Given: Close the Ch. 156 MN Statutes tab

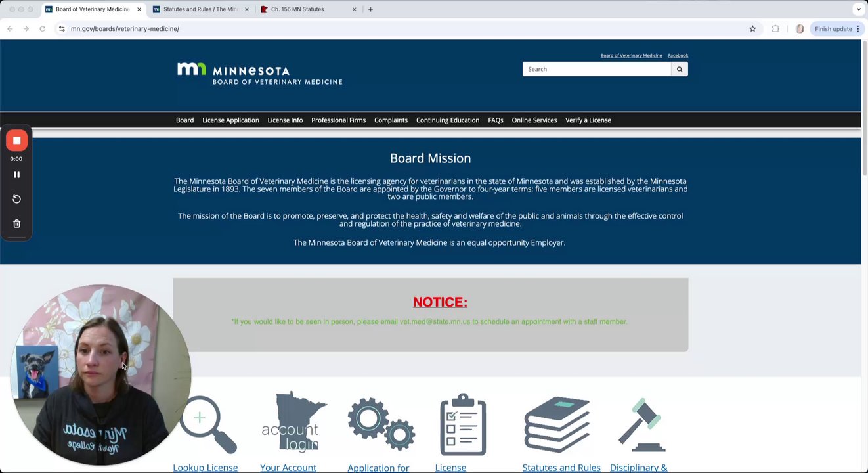Looking at the screenshot, I should click(x=355, y=9).
